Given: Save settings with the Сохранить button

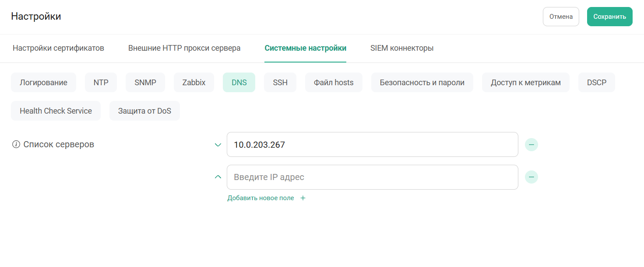Looking at the screenshot, I should tap(609, 16).
